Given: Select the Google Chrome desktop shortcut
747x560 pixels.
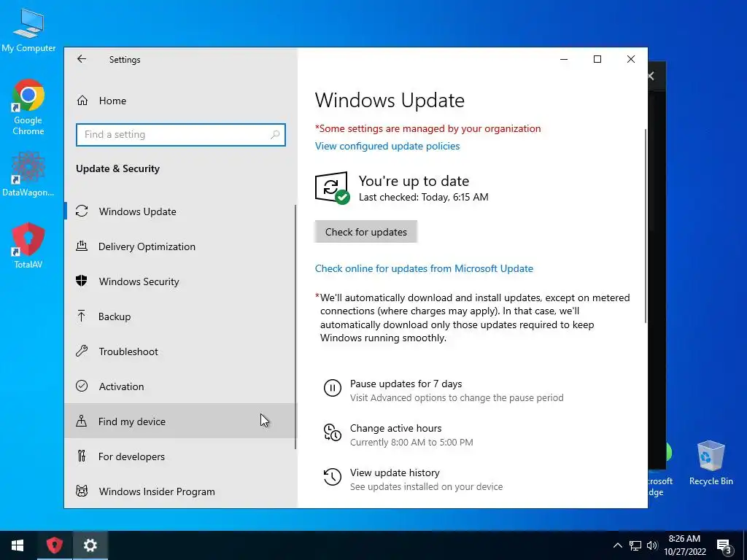Looking at the screenshot, I should pos(28,108).
